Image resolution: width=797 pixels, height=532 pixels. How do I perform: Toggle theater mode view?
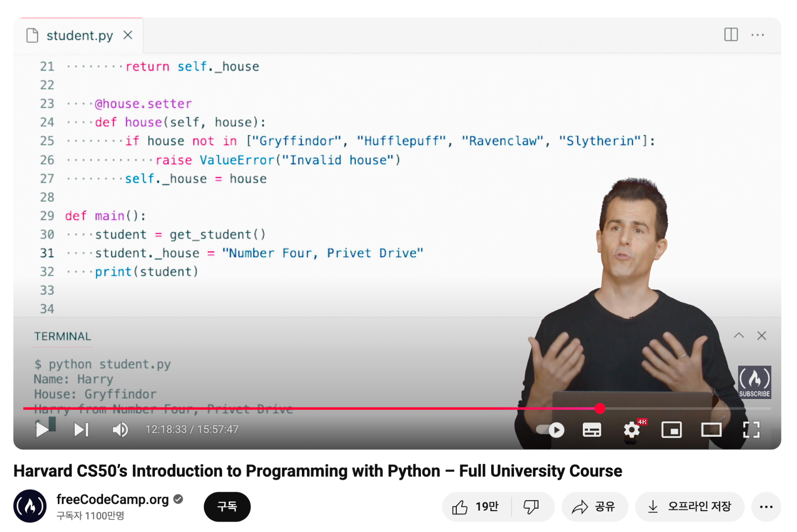pos(711,429)
